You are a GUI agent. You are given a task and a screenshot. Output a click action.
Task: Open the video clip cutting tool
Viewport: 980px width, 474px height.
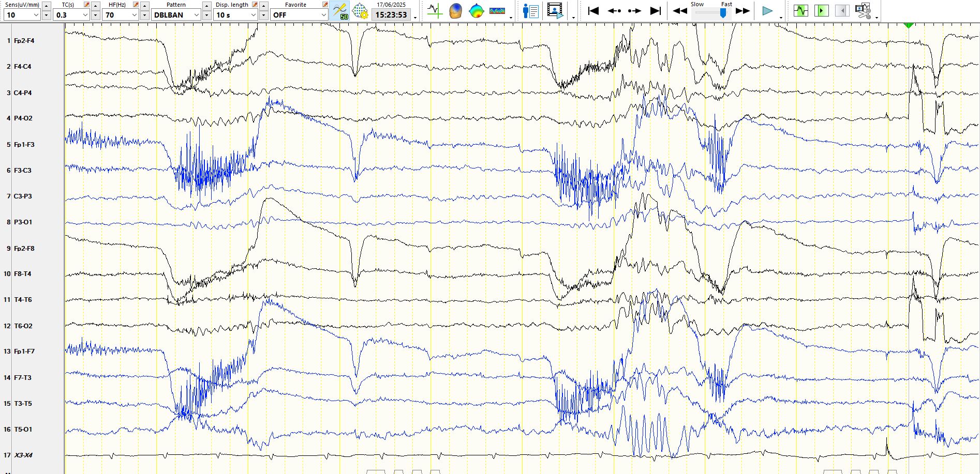(863, 10)
